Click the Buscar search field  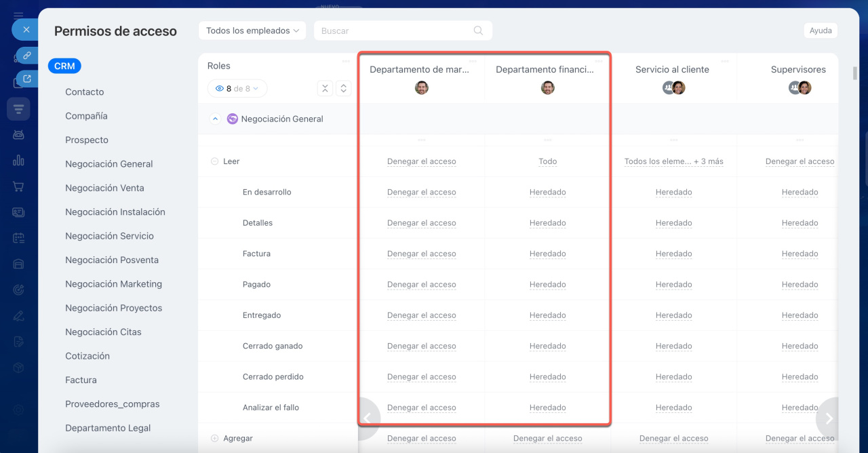point(393,31)
